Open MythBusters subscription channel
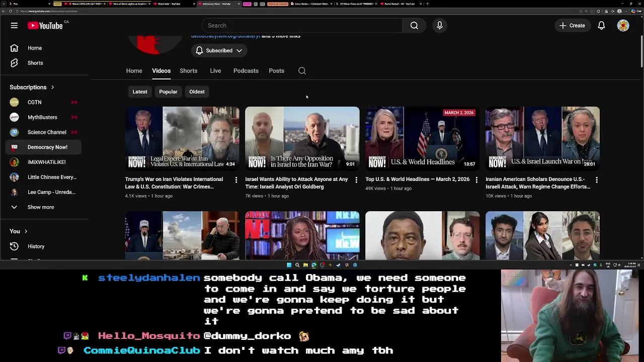Screen dimensions: 644x362 click(x=44, y=117)
